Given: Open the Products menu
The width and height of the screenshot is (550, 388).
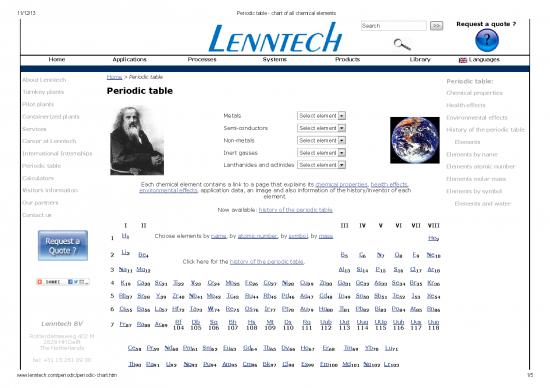Looking at the screenshot, I should pos(348,59).
